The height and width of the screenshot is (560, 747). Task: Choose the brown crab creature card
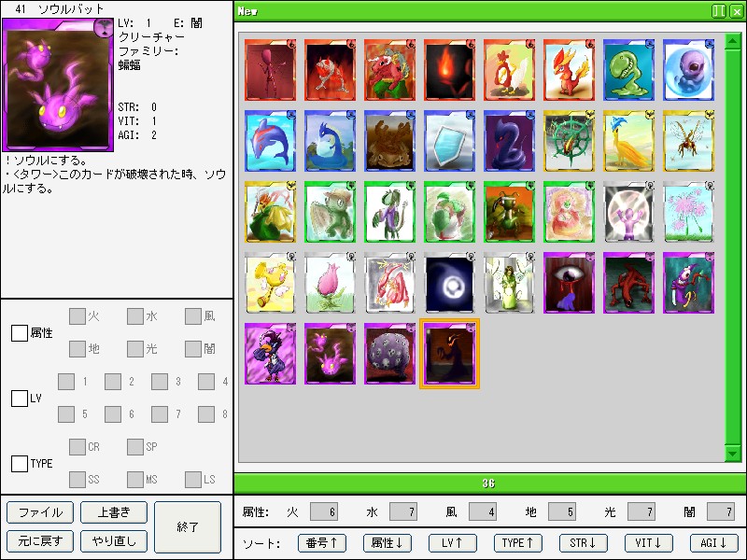coord(389,141)
